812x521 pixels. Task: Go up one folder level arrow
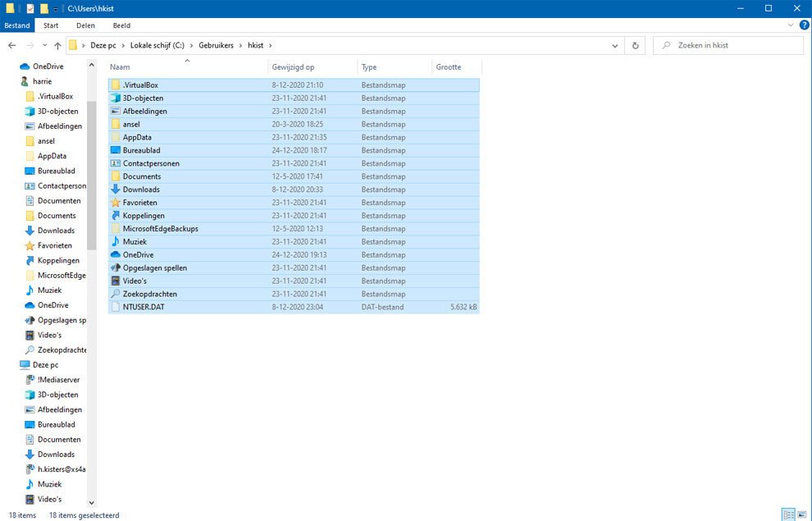[x=57, y=46]
